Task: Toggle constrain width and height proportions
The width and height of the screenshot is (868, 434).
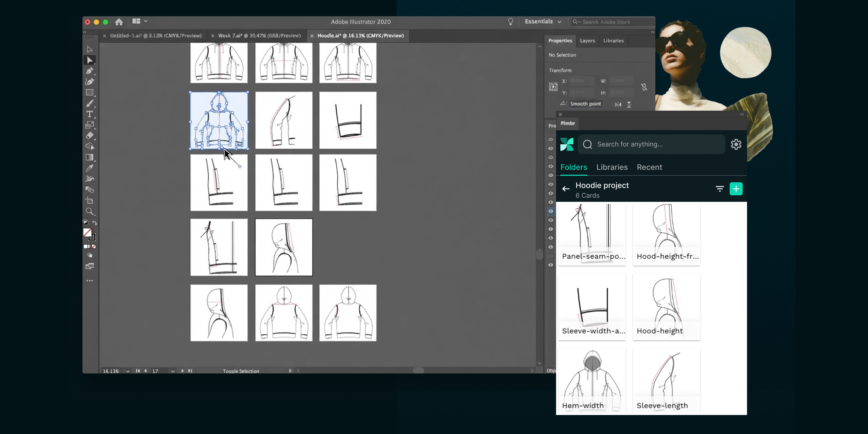Action: [644, 87]
